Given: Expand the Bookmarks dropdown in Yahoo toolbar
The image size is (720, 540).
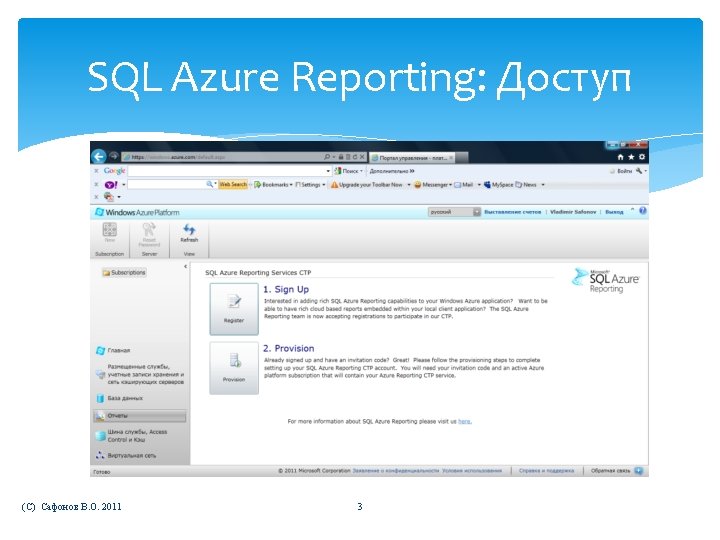Looking at the screenshot, I should pos(291,185).
